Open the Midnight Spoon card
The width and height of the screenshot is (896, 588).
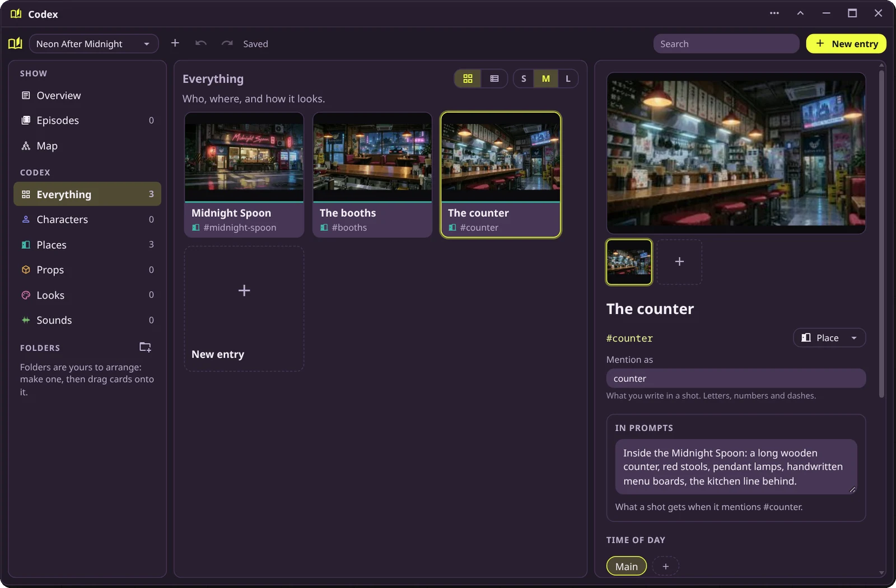click(244, 175)
